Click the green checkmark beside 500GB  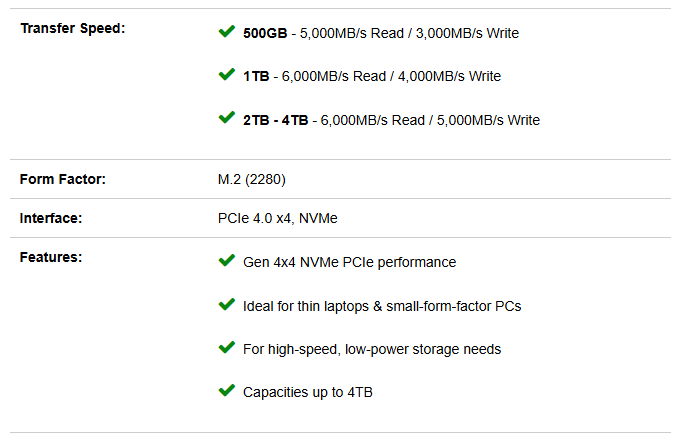click(227, 31)
